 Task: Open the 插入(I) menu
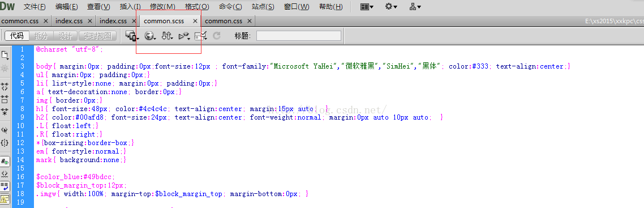click(x=130, y=7)
